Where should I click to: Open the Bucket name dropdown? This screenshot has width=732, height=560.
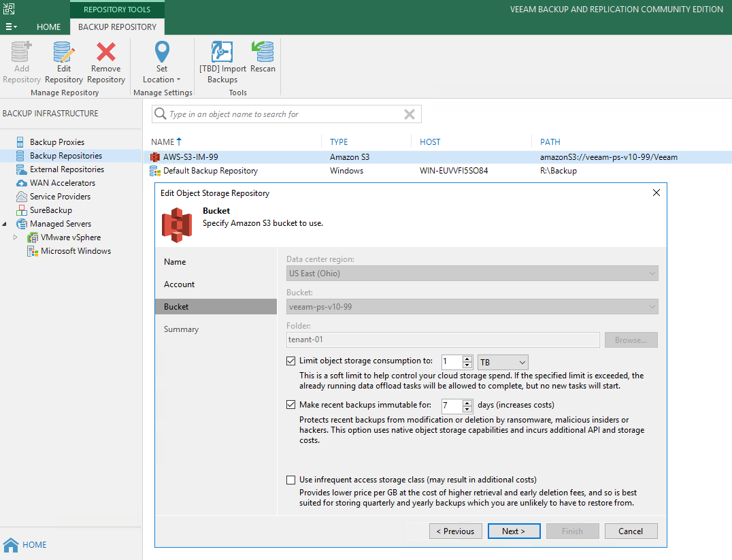[x=472, y=307]
